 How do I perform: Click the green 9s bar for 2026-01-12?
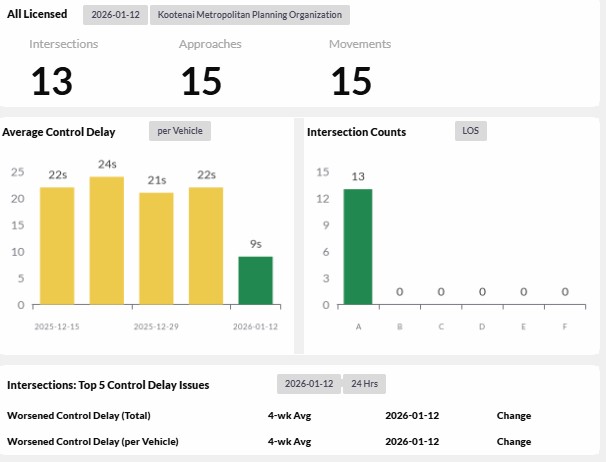coord(255,280)
